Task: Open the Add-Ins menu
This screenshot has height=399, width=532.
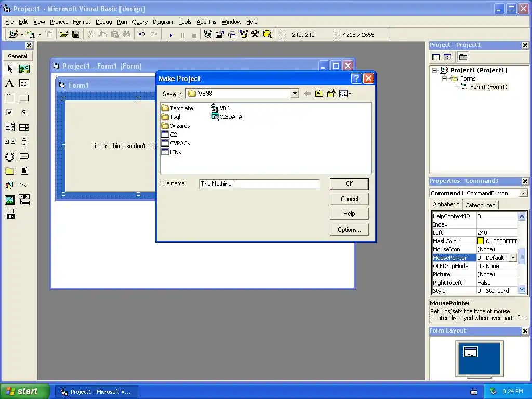Action: [x=206, y=22]
